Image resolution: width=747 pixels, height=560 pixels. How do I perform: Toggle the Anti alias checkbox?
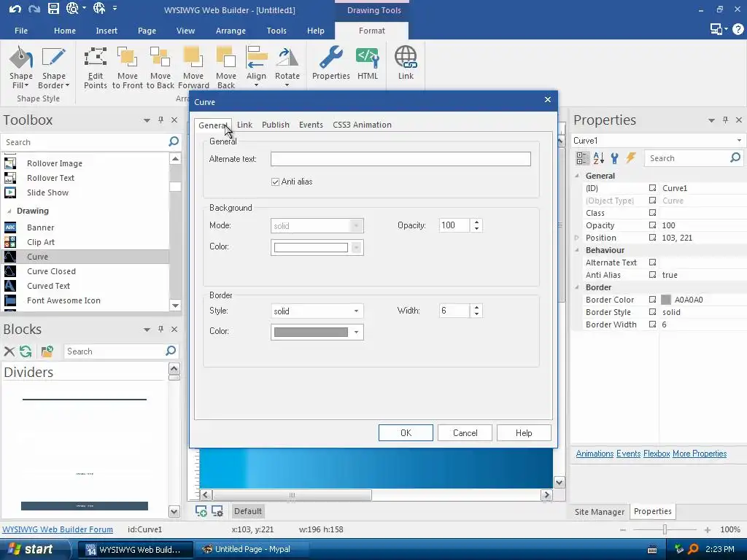pos(275,182)
